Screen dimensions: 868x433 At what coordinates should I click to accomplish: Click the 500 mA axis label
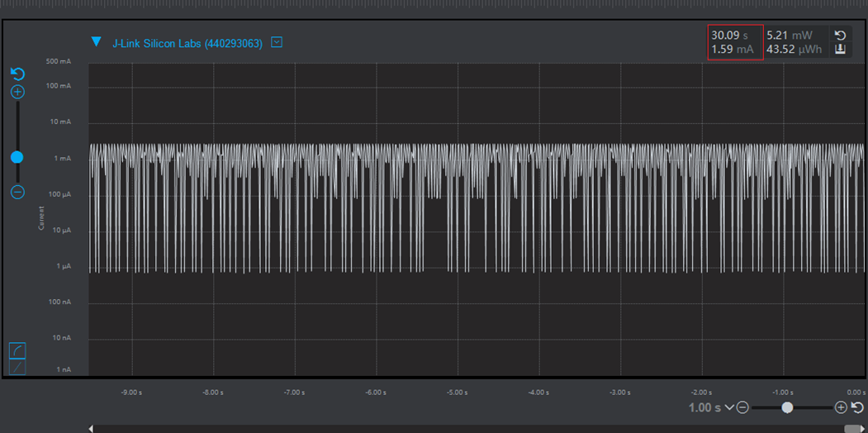(59, 61)
